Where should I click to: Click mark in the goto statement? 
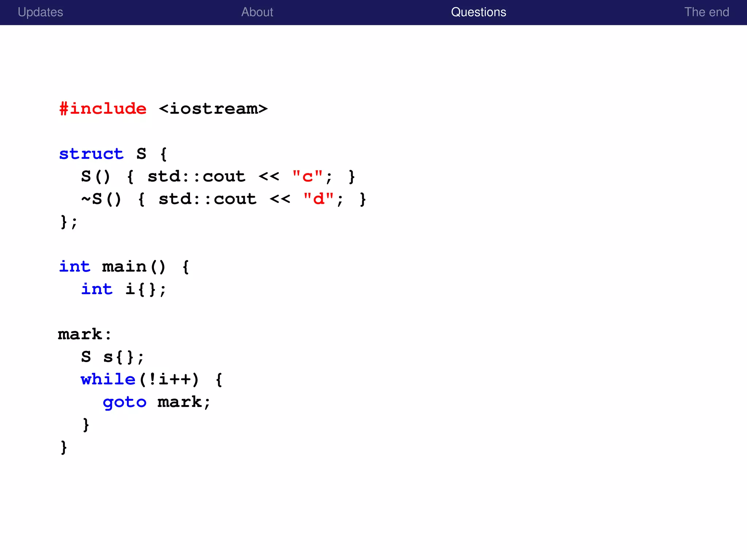179,402
